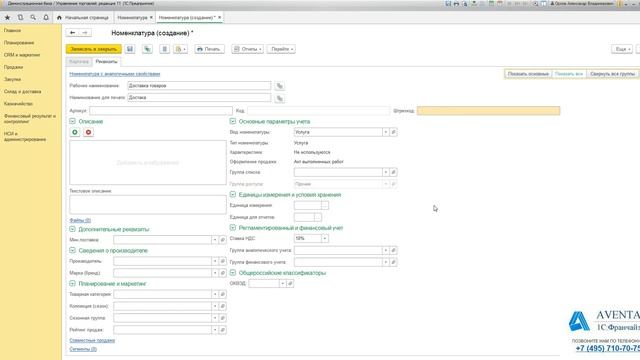Click Показать основные button
The width and height of the screenshot is (640, 360).
pyautogui.click(x=528, y=74)
